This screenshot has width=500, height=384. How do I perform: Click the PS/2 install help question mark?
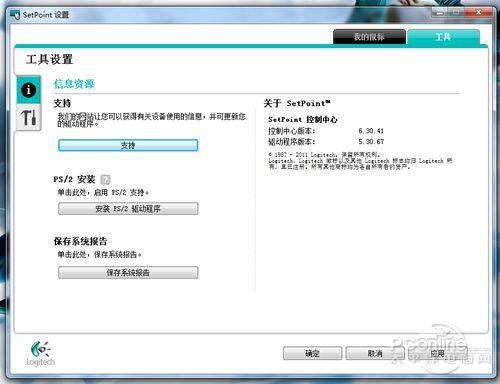tap(105, 180)
